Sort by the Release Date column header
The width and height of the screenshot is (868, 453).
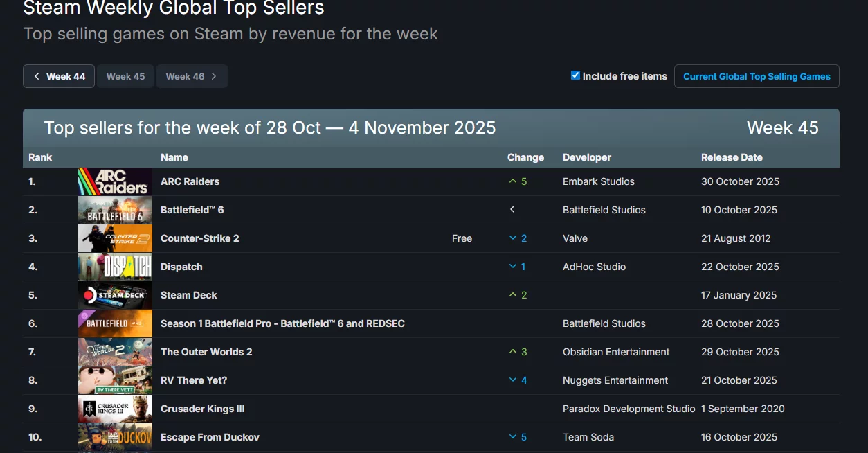tap(732, 157)
